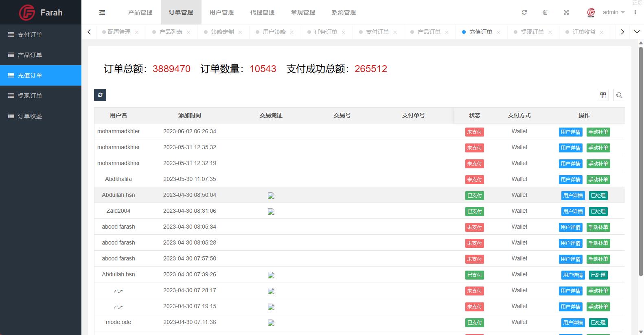Open the vertical three-dot more menu

(635, 12)
